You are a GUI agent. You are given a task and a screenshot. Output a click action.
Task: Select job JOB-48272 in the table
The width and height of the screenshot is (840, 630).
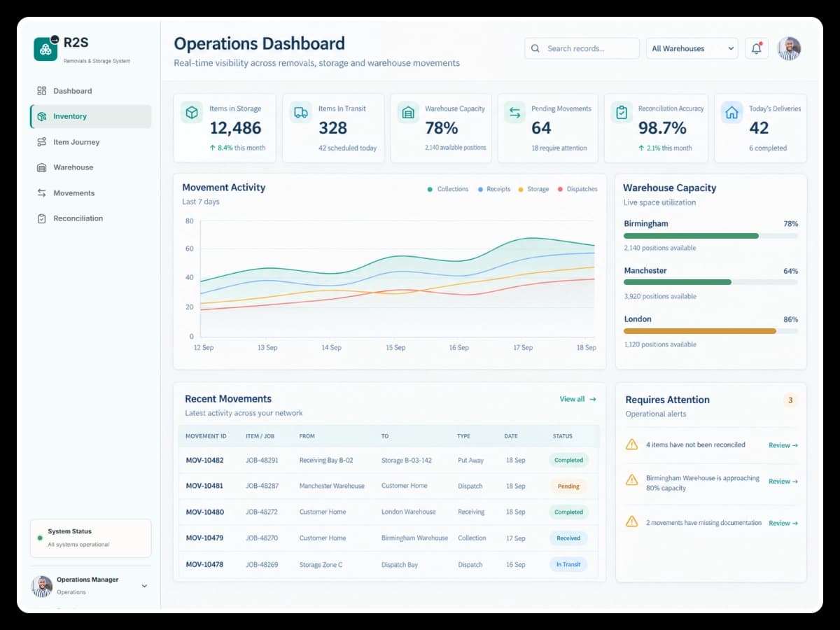(262, 512)
